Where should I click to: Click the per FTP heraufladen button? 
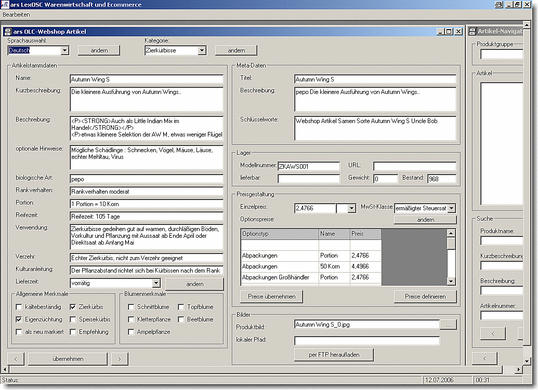pyautogui.click(x=334, y=355)
